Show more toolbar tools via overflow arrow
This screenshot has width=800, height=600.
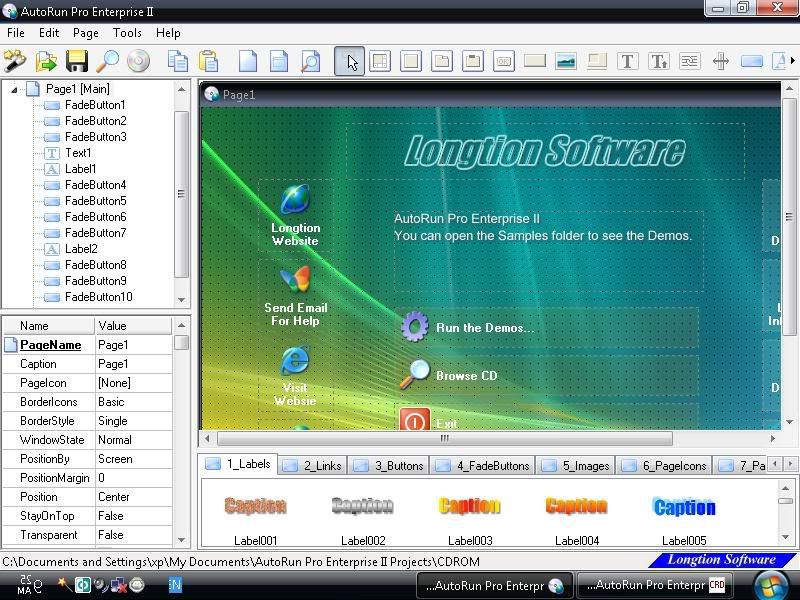(793, 61)
